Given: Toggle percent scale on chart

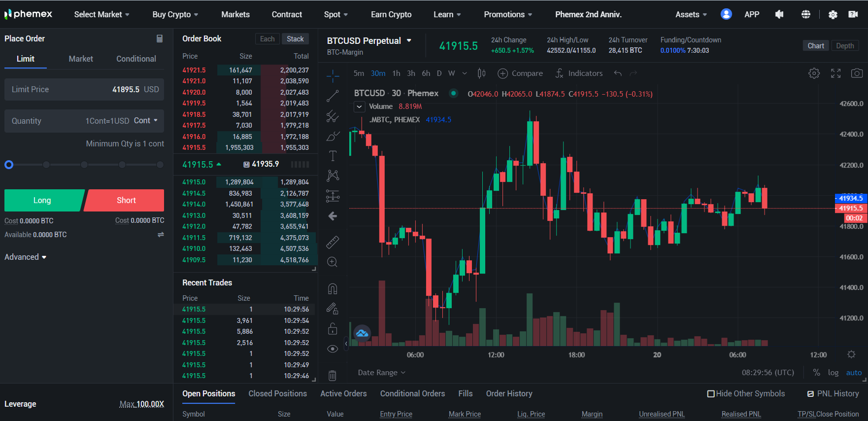Looking at the screenshot, I should pos(816,372).
